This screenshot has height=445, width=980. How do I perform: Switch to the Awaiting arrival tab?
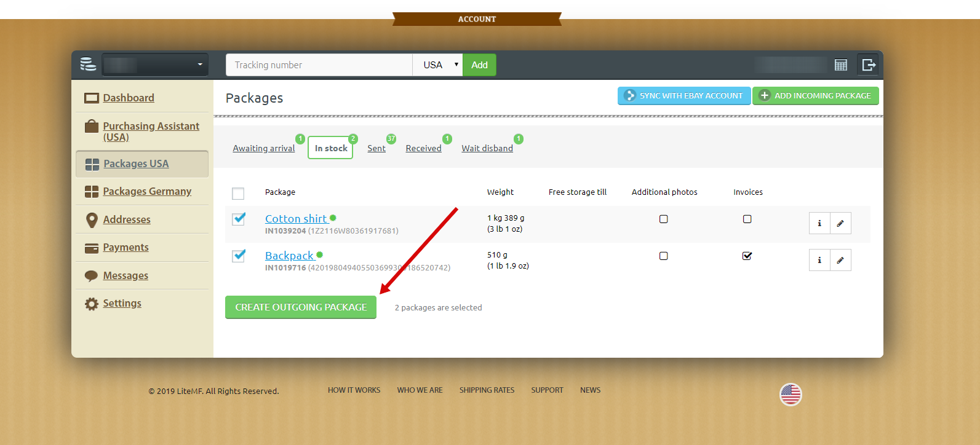(263, 148)
